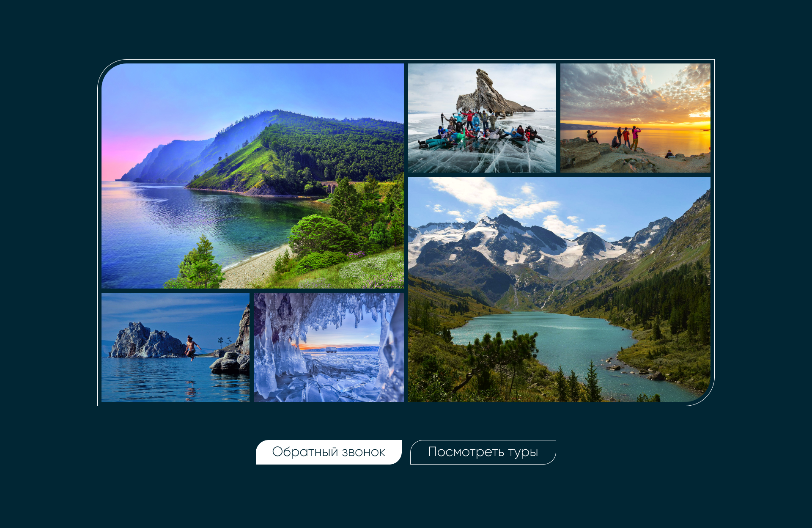
Task: Click the Обратный звонок button
Action: coord(329,452)
